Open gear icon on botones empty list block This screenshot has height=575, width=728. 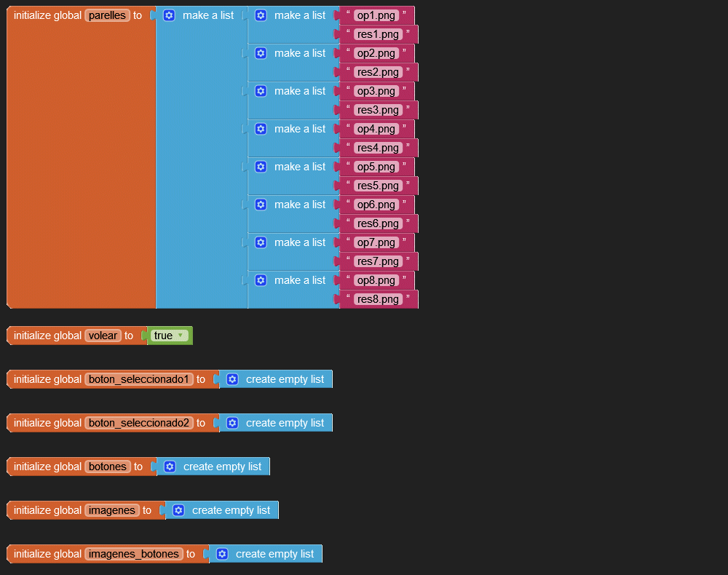tap(170, 467)
